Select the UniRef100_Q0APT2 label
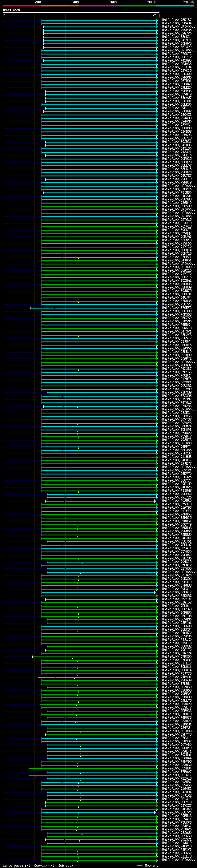Image resolution: width=197 pixels, height=868 pixels. (x=176, y=358)
